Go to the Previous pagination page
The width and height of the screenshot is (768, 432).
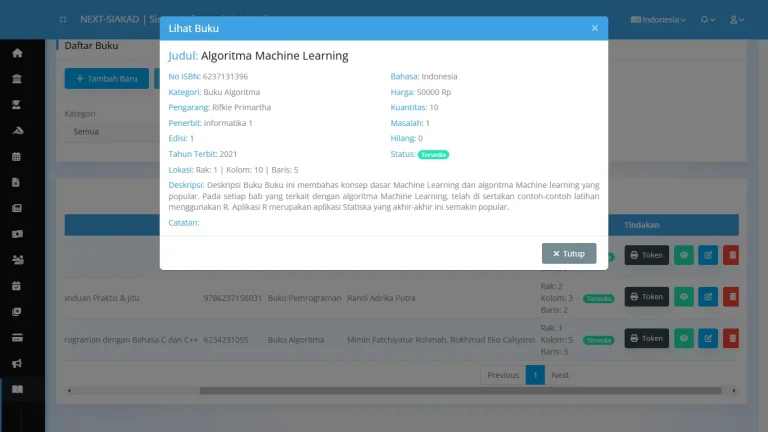click(503, 375)
